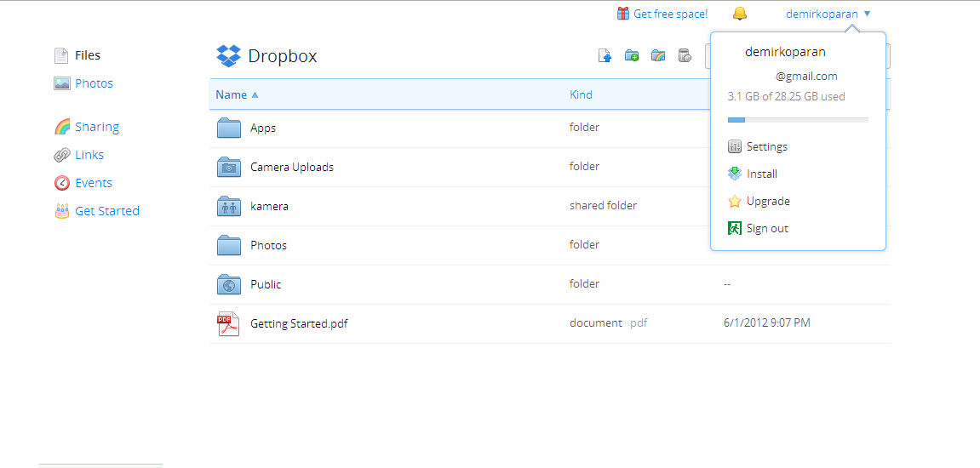Click the Public folder globe icon

point(229,284)
